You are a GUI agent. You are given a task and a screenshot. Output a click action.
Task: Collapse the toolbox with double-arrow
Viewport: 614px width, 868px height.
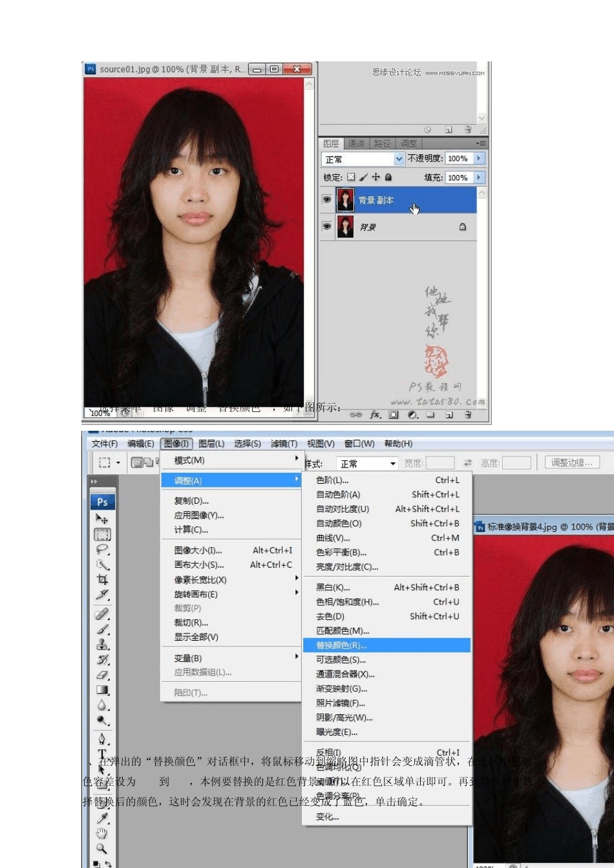point(94,482)
